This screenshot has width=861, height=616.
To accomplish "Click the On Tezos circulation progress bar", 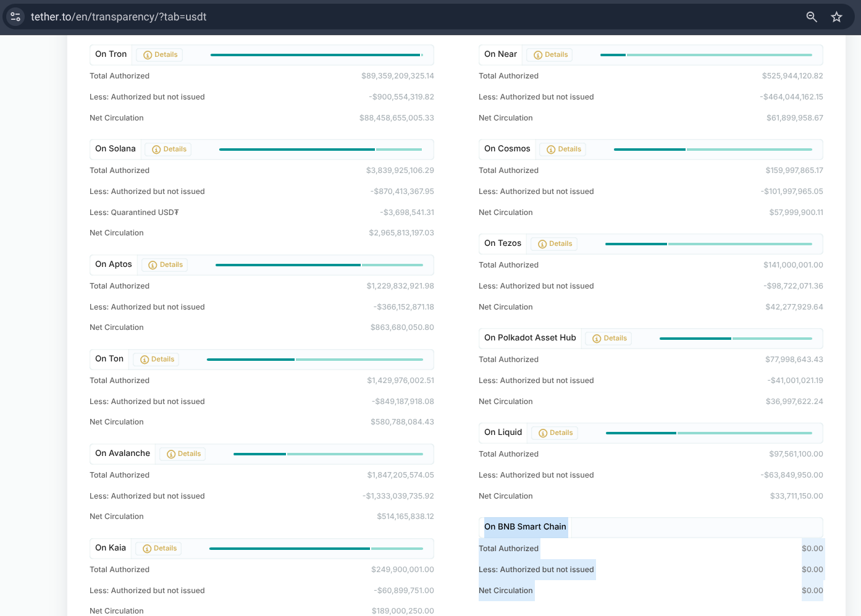I will coord(708,244).
